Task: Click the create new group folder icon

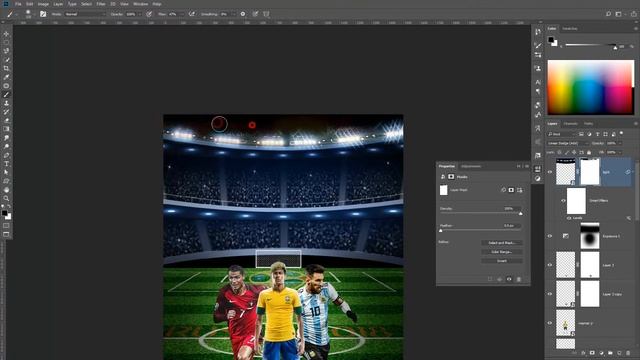Action: [x=610, y=353]
